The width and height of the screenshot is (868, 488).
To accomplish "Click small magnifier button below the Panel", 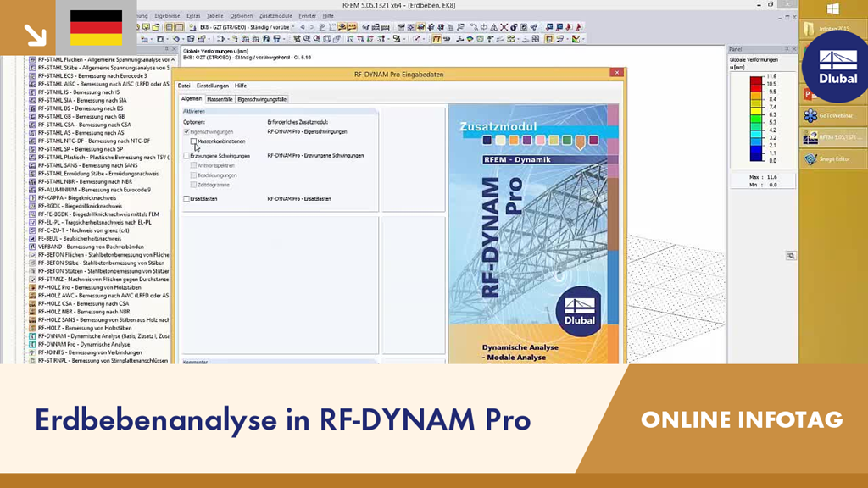I will point(791,255).
